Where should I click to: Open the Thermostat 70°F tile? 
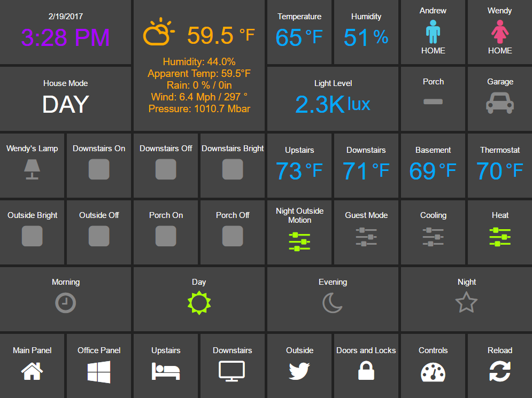click(x=500, y=165)
